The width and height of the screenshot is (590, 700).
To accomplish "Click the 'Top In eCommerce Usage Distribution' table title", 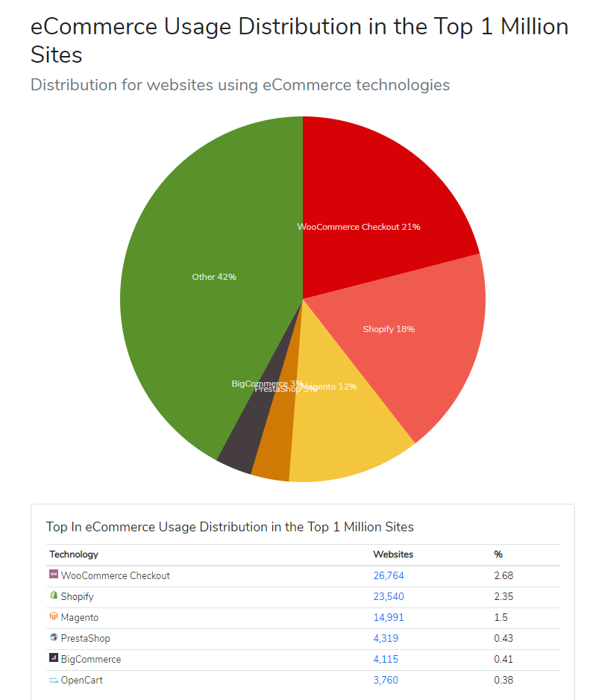I will (x=230, y=527).
